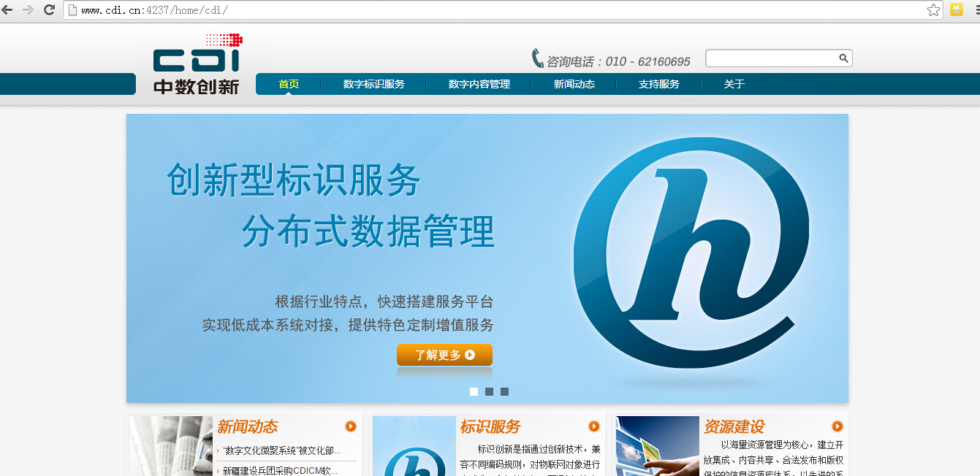This screenshot has width=980, height=476.
Task: Click the browser back arrow
Action: coord(7,9)
